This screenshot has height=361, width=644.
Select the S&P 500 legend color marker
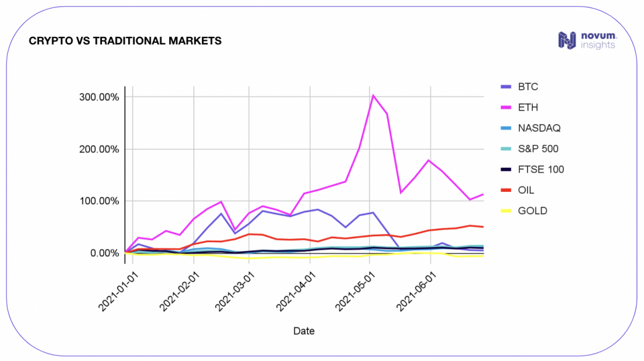506,149
